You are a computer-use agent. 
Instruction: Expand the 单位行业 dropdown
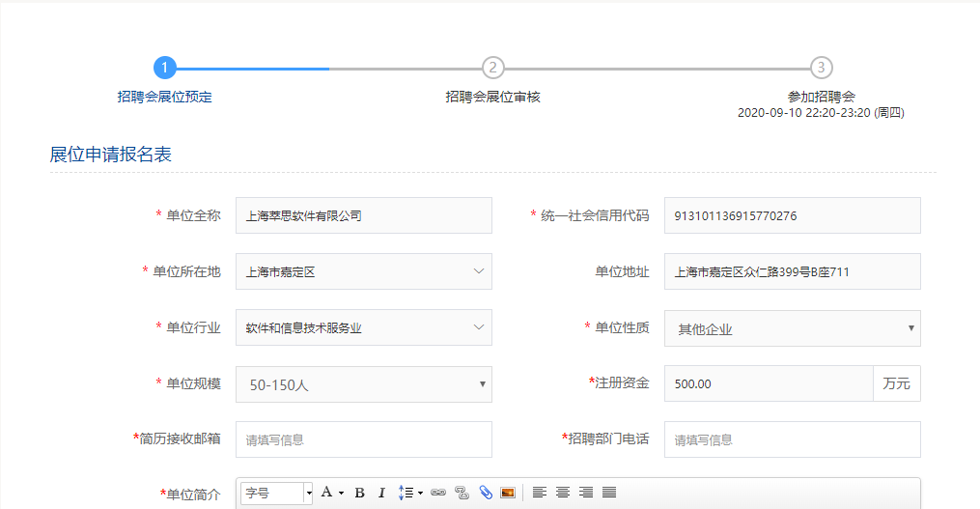363,328
